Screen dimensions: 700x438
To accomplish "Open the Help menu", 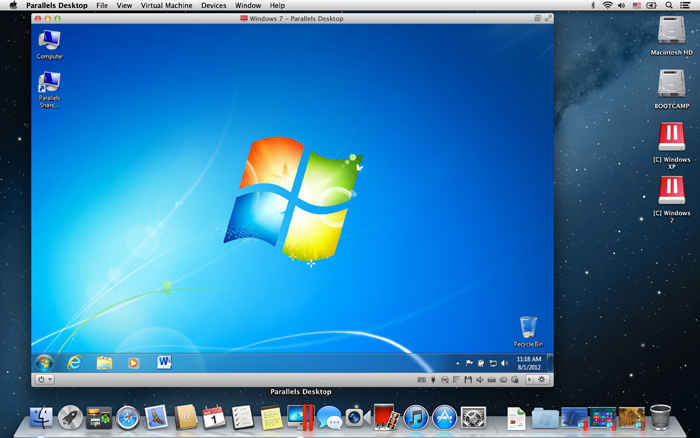I will pyautogui.click(x=277, y=5).
